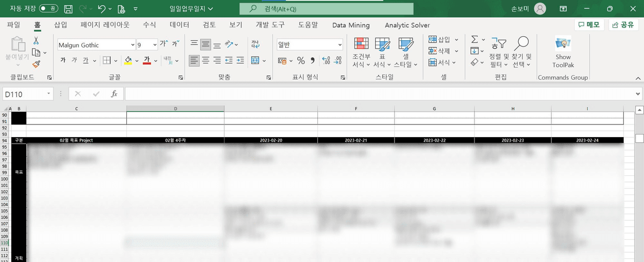Viewport: 644px width, 262px height.
Task: Toggle the AutoSave switch
Action: (x=48, y=9)
